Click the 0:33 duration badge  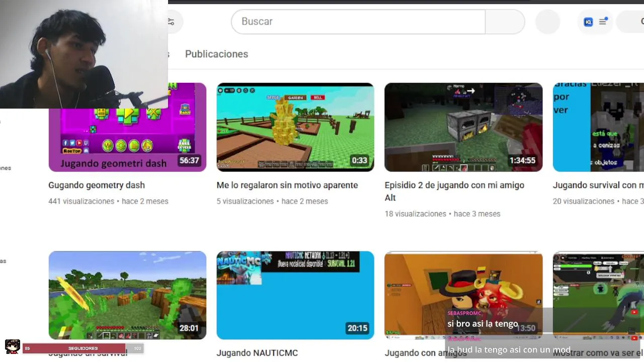(x=359, y=160)
